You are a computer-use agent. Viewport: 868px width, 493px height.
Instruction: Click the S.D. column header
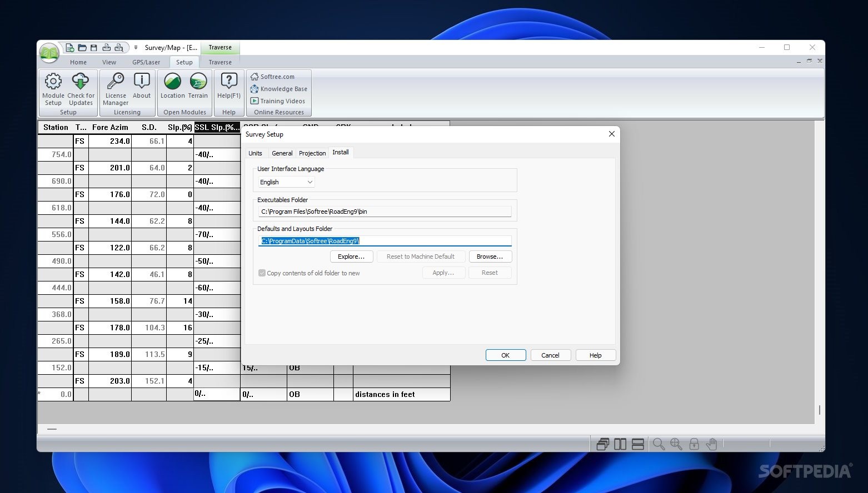click(149, 127)
